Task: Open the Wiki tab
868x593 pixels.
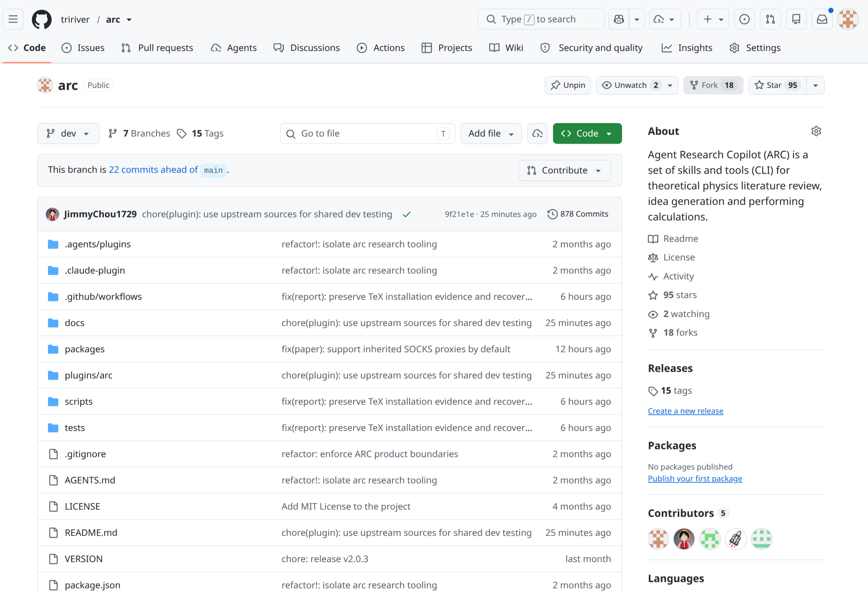Action: (506, 48)
